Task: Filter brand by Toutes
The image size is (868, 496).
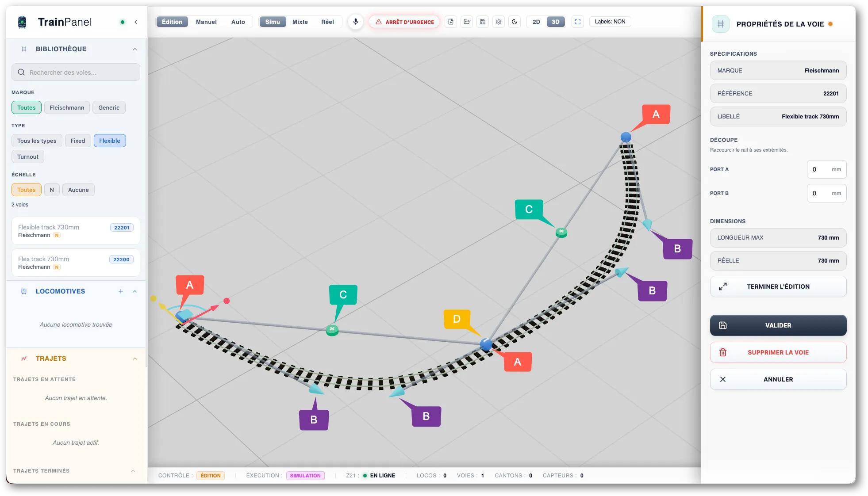Action: coord(27,107)
